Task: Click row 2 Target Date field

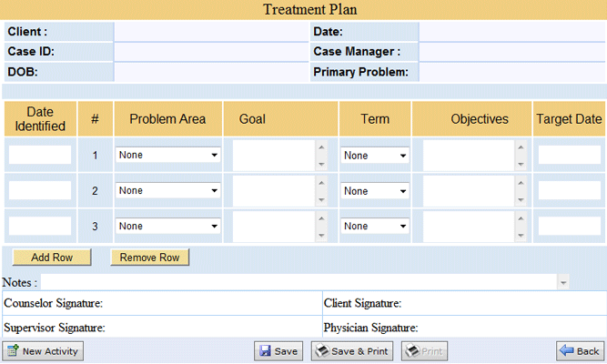Action: (x=569, y=191)
